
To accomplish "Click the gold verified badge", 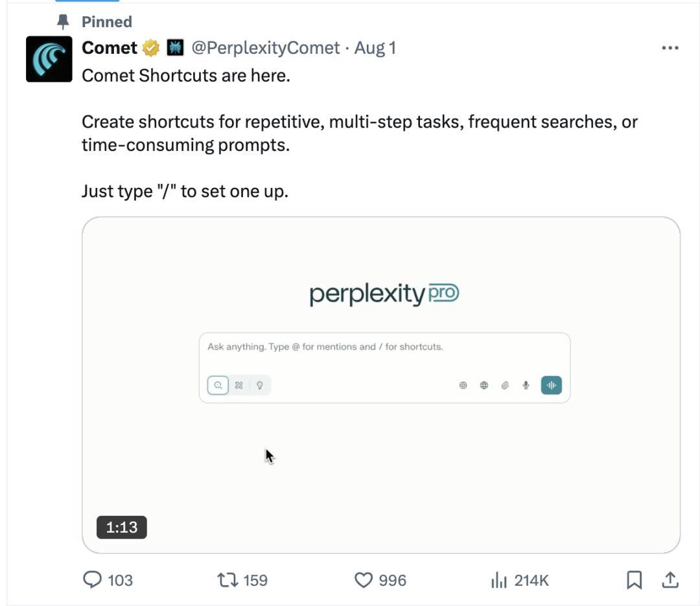I will [x=151, y=48].
